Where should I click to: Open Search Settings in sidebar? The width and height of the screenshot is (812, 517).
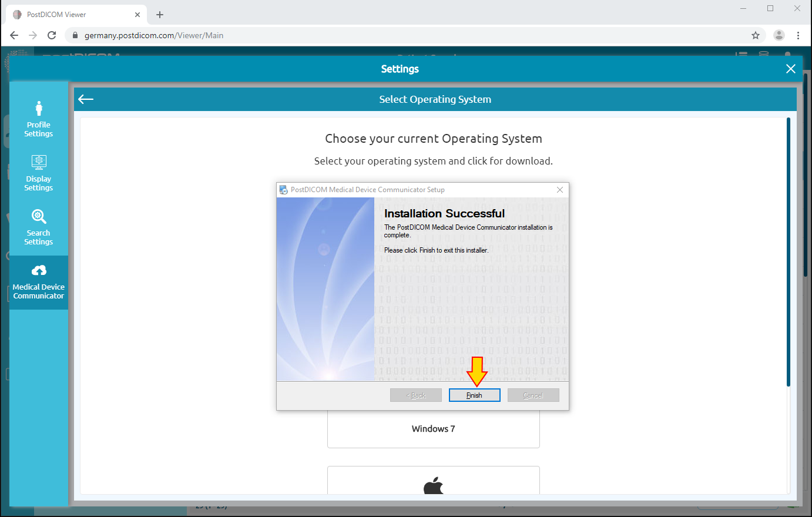tap(39, 227)
